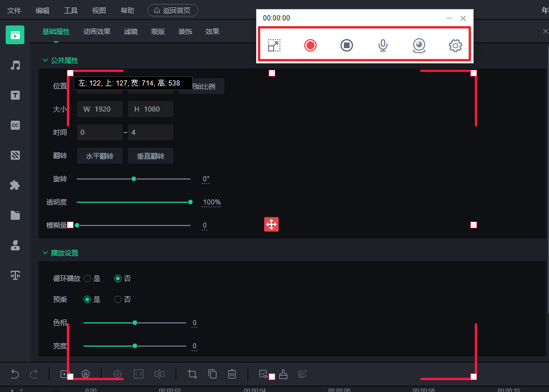
Task: Click the 返回首页 button
Action: coord(173,10)
